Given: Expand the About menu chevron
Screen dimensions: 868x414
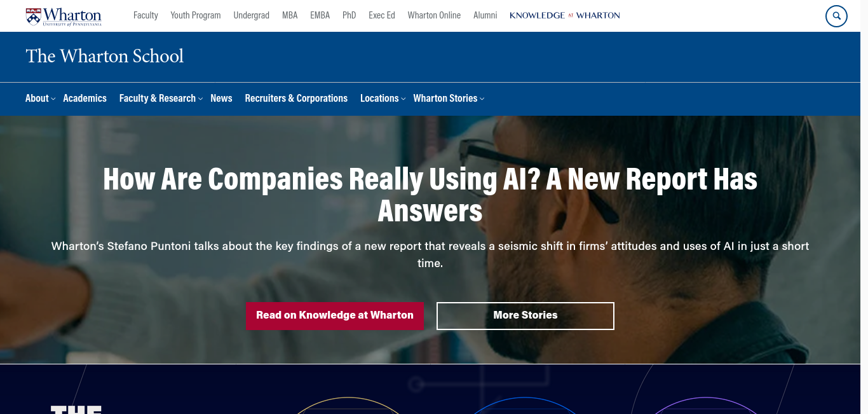Looking at the screenshot, I should [x=53, y=99].
